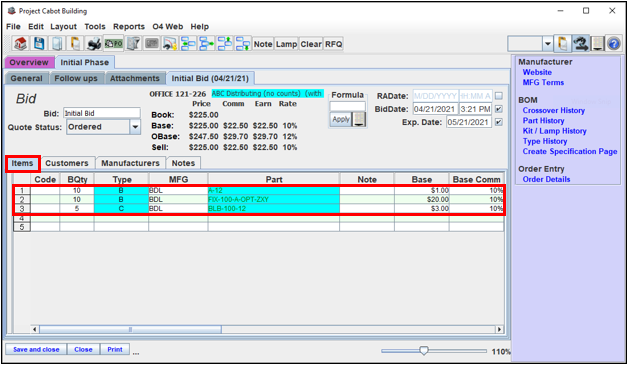Click the clipboard icon in right toolbar
Screen dimensions: 628x366
(x=562, y=43)
